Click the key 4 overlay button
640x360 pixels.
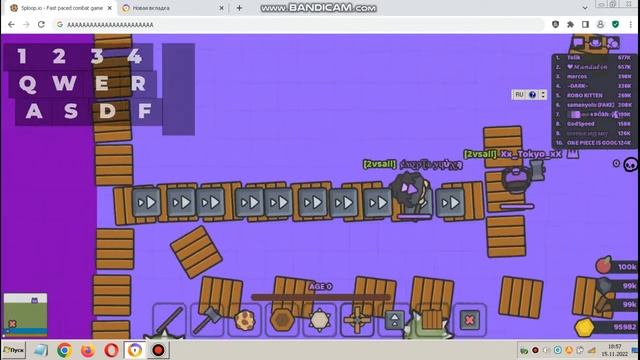click(x=135, y=56)
